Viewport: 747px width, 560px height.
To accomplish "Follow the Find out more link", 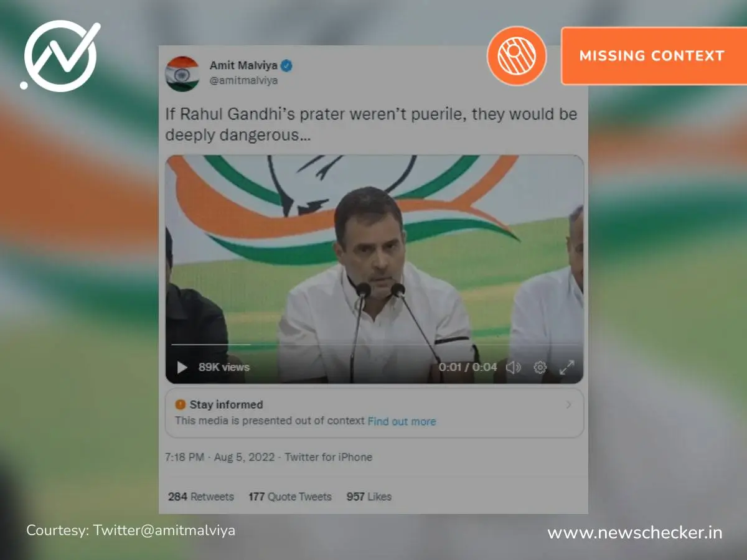I will [x=402, y=421].
